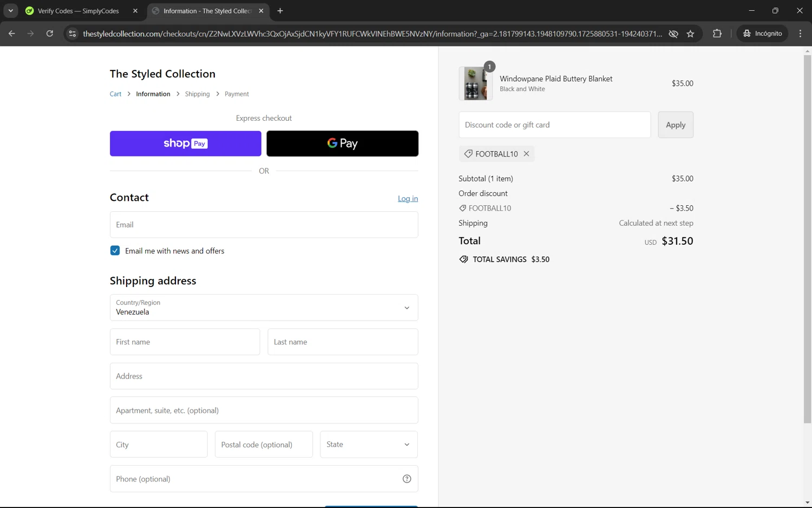Image resolution: width=812 pixels, height=508 pixels.
Task: Click the address bar URL
Action: [x=372, y=34]
